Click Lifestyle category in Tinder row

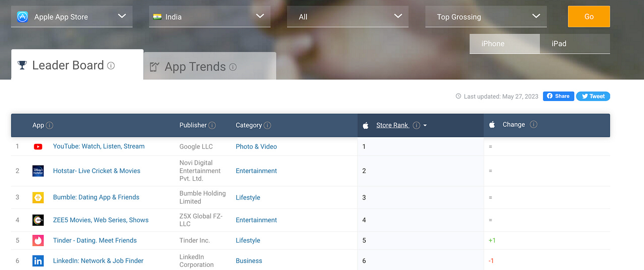[x=248, y=240]
